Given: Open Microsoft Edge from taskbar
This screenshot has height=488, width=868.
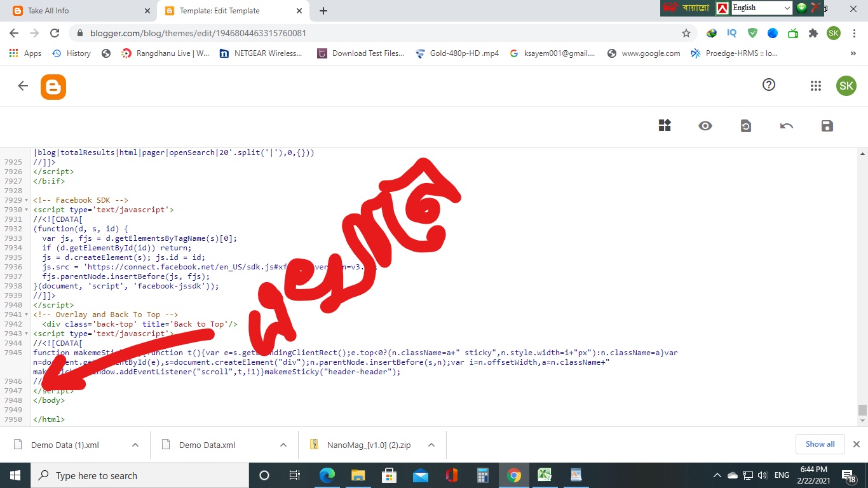Looking at the screenshot, I should tap(327, 475).
